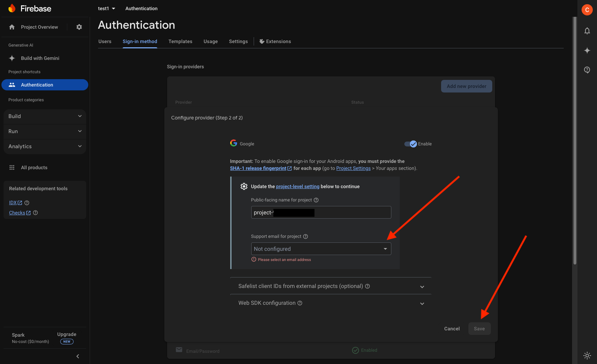
Task: Click the Google logo icon
Action: tap(234, 143)
